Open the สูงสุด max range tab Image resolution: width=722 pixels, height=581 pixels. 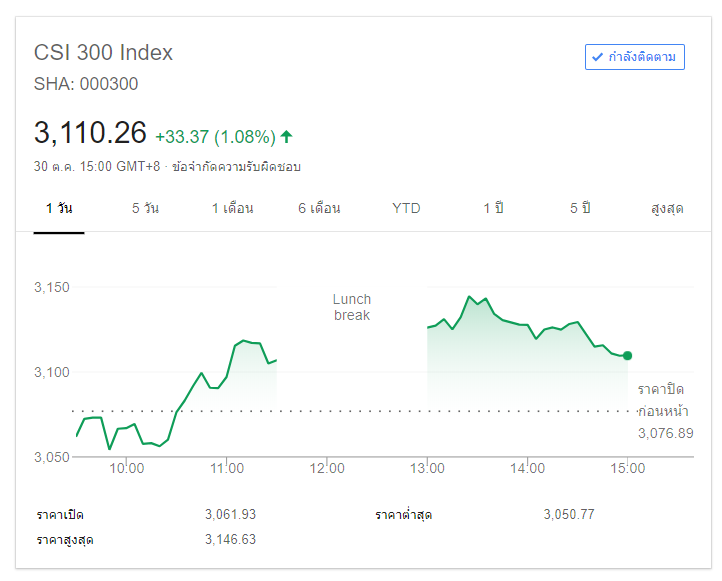click(x=667, y=208)
